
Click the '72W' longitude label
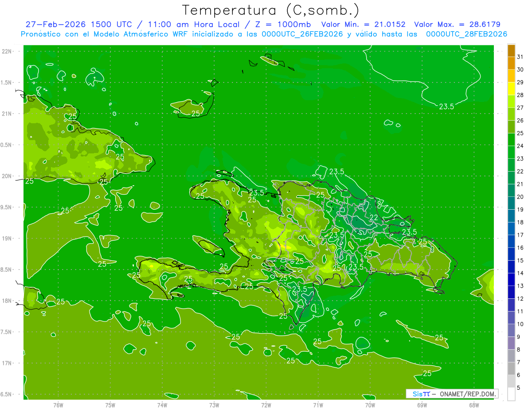[x=266, y=405]
